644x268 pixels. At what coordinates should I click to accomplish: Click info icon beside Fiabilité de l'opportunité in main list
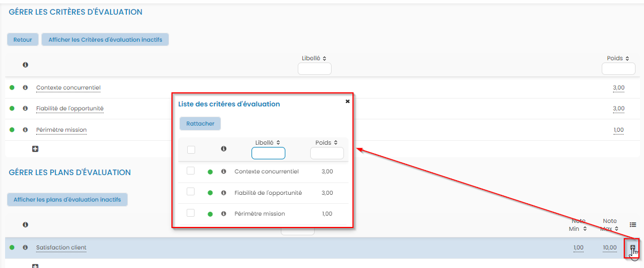point(25,109)
